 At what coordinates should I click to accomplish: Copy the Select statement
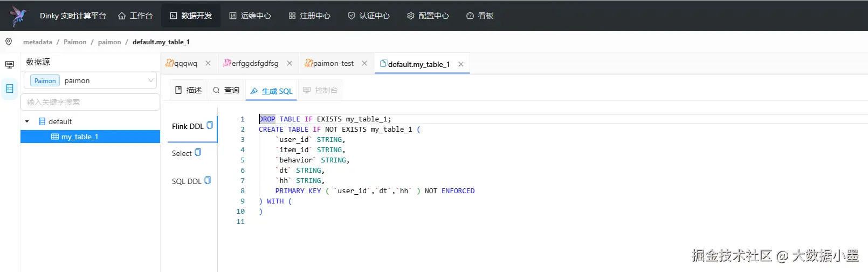[198, 152]
